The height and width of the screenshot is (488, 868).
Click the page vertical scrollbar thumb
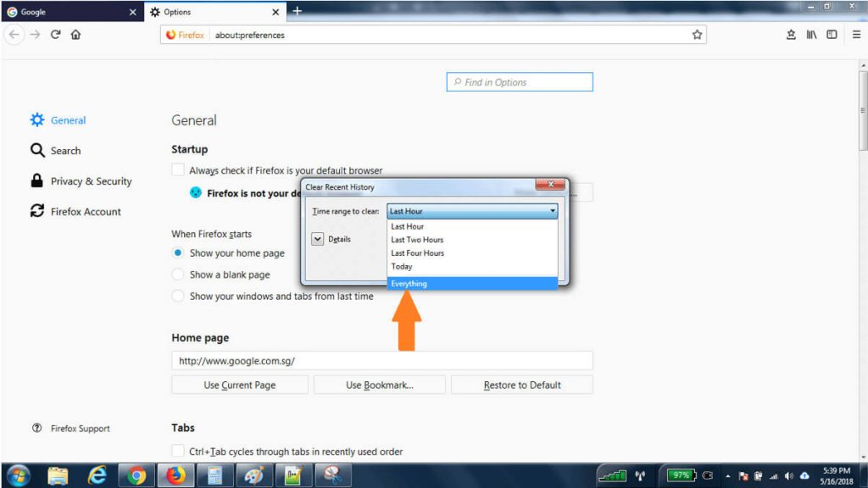863,109
